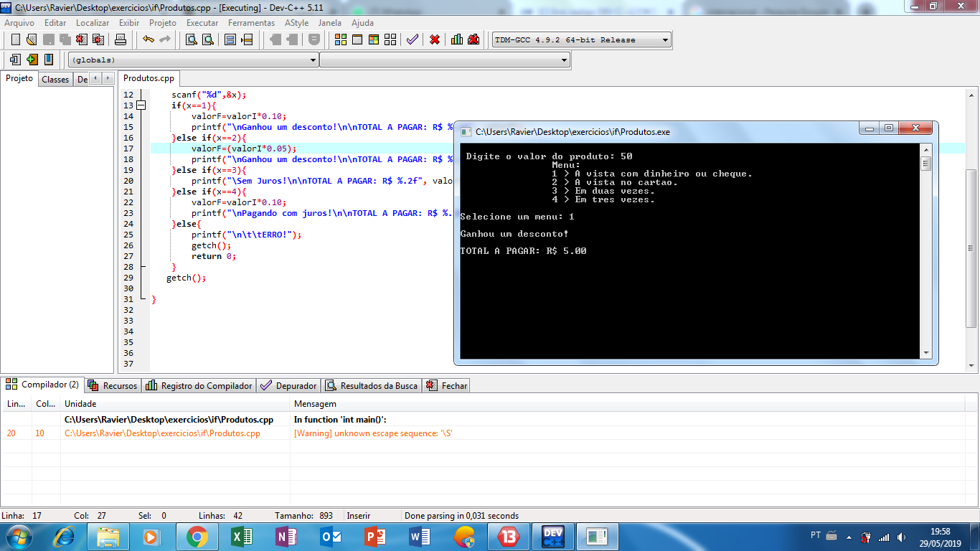The width and height of the screenshot is (980, 551).
Task: Stop execution with the red X icon
Action: [x=435, y=39]
